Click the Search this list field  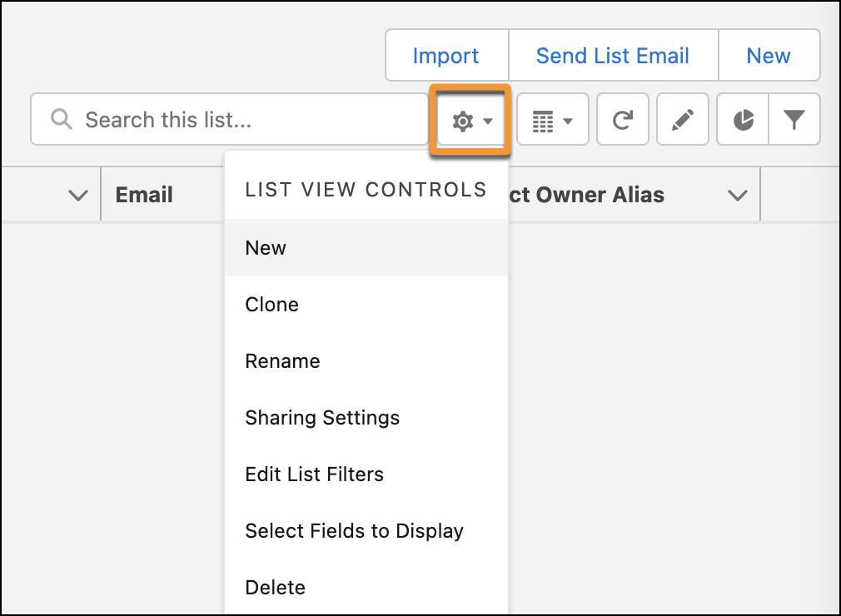[230, 120]
